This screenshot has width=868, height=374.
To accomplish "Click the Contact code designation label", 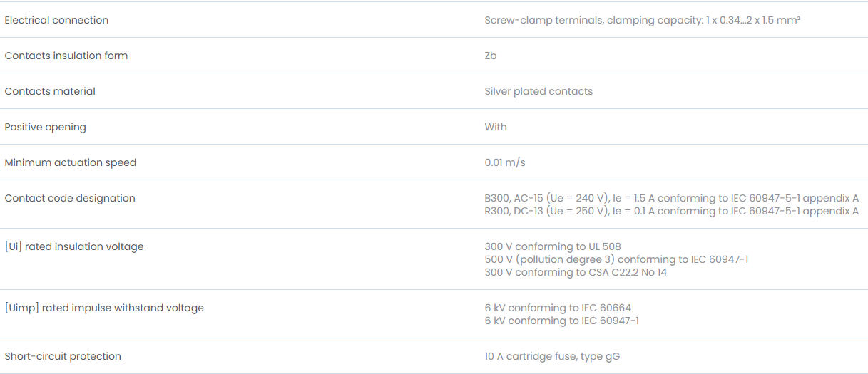I will pos(70,198).
